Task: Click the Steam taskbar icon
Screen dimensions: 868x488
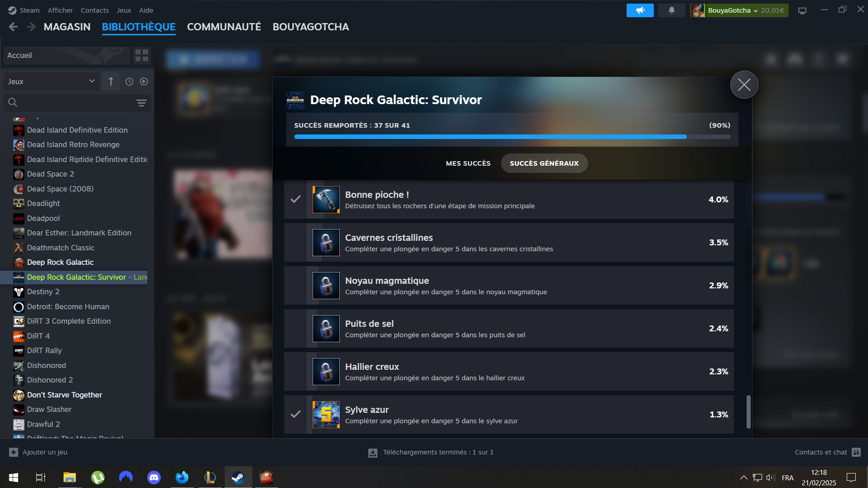Action: click(238, 478)
